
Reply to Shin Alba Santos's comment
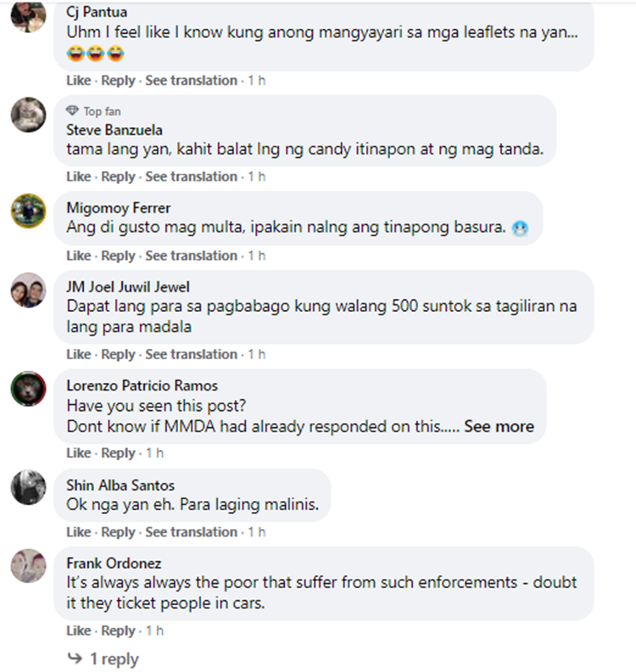(118, 532)
